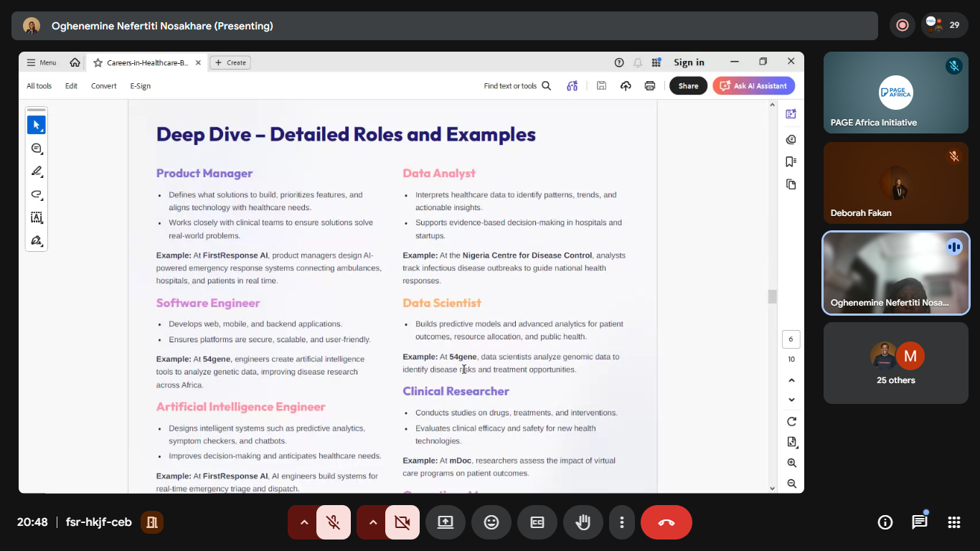Open Acrobat notifications bell
Screen dimensions: 980x551
coord(637,62)
